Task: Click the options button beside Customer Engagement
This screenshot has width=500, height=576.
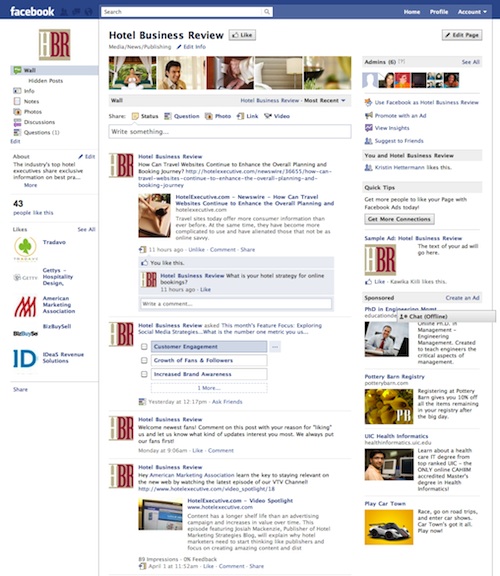Action: (x=275, y=346)
